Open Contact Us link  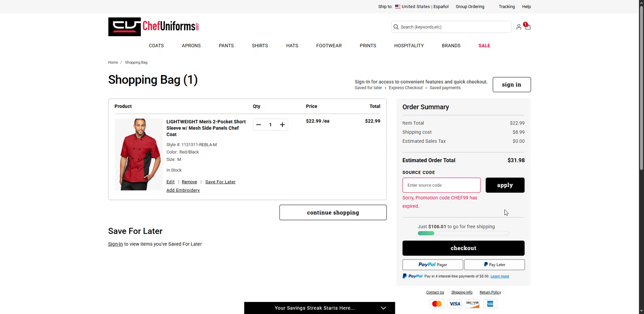(435, 293)
